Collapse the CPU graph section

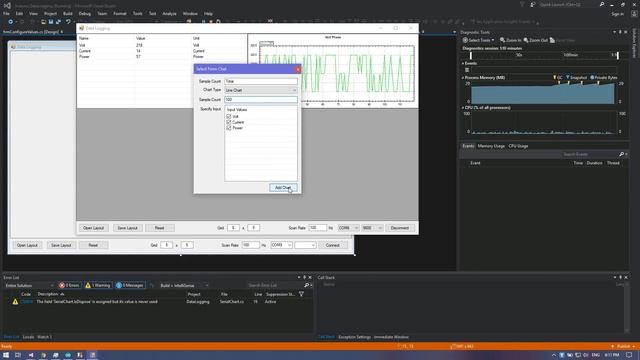pos(463,108)
